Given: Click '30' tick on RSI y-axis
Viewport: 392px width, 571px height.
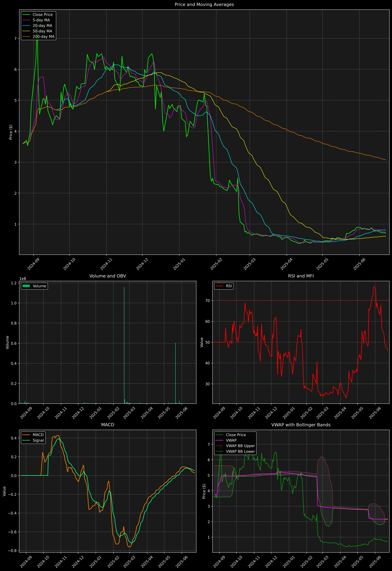Looking at the screenshot, I should (x=208, y=384).
